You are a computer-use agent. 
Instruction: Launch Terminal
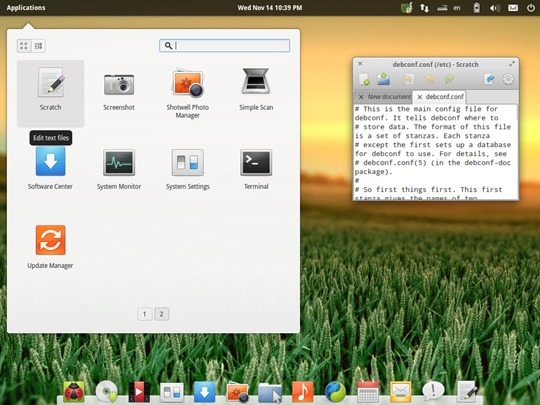pyautogui.click(x=256, y=169)
